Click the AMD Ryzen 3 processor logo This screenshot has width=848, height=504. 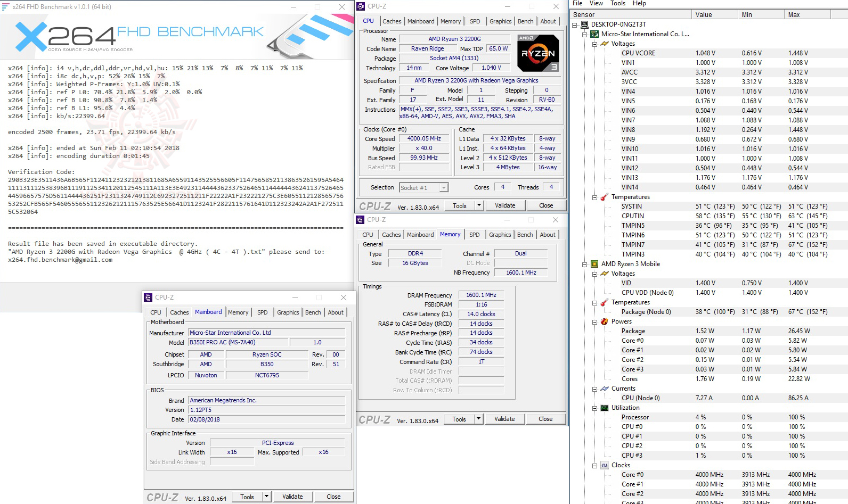pyautogui.click(x=538, y=53)
